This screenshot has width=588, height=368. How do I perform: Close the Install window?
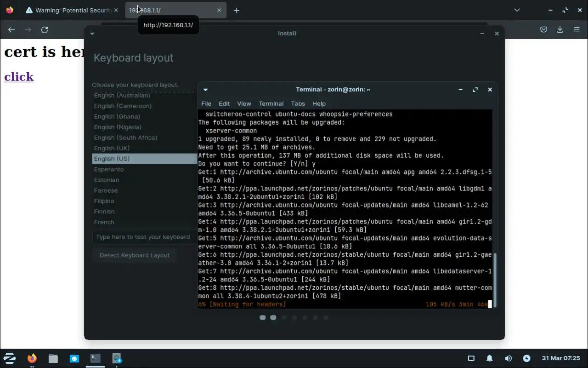497,33
